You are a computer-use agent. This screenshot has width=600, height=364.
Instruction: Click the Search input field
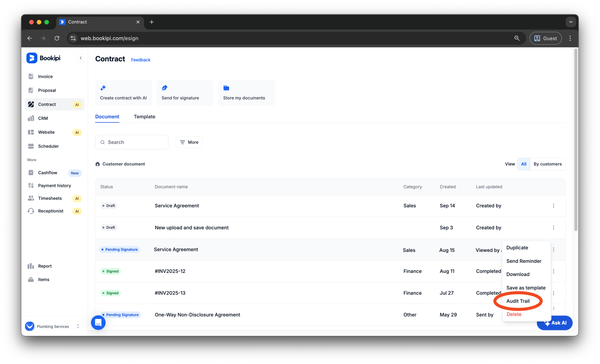tap(132, 142)
